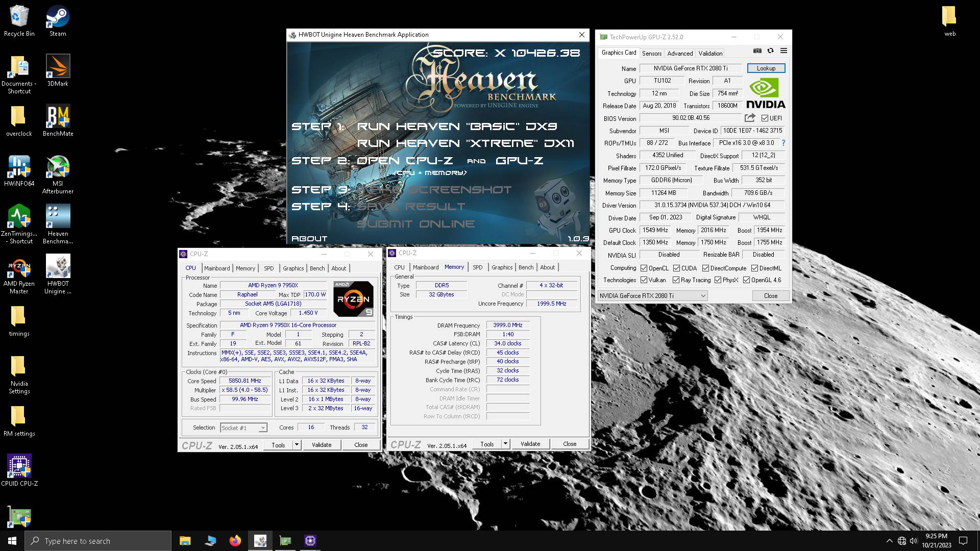Open Bench tab in left CPU-Z window
The width and height of the screenshot is (980, 551).
tap(317, 268)
